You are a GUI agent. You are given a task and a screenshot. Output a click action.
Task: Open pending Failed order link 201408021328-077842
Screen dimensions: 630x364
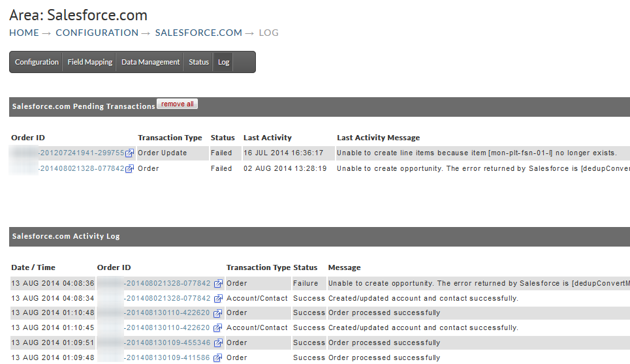click(82, 168)
